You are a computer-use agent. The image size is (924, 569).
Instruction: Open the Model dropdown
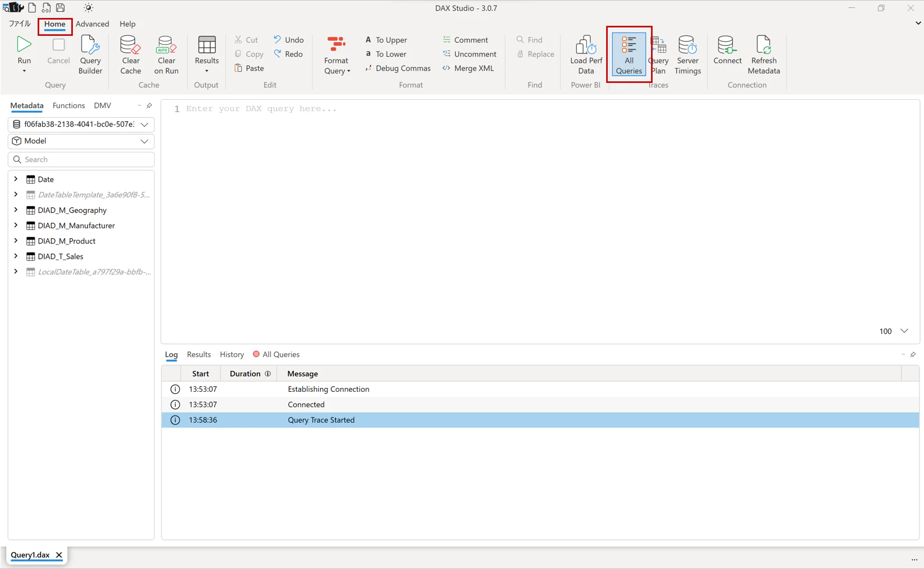(81, 141)
